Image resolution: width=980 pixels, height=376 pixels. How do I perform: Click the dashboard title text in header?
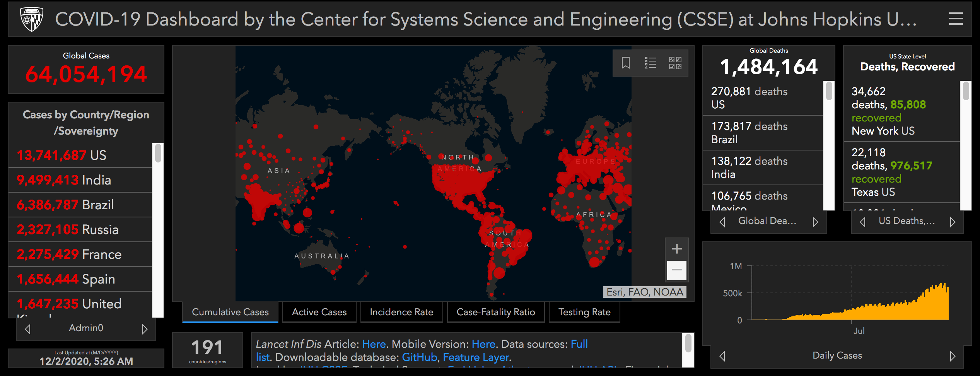click(x=486, y=19)
